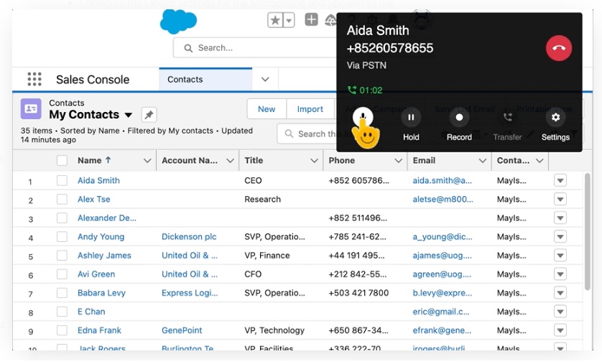Open the Conta... column menu chevron
This screenshot has height=364, width=602.
540,161
